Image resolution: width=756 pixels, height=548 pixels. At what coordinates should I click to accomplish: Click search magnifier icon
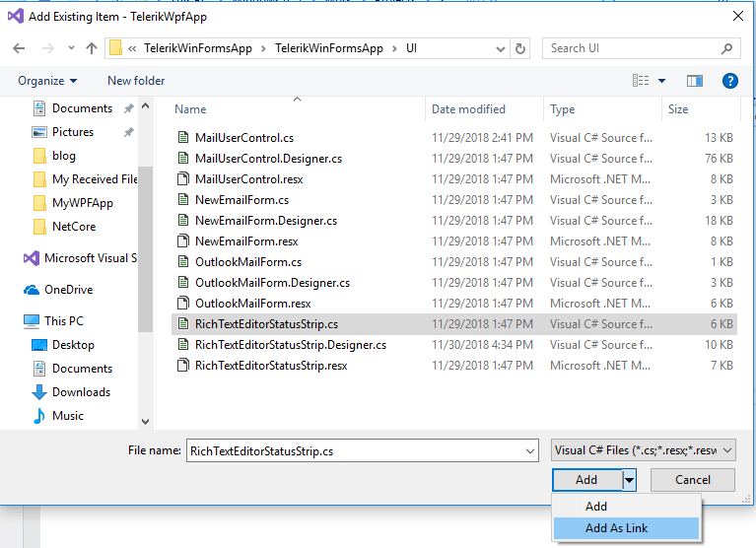pyautogui.click(x=726, y=48)
